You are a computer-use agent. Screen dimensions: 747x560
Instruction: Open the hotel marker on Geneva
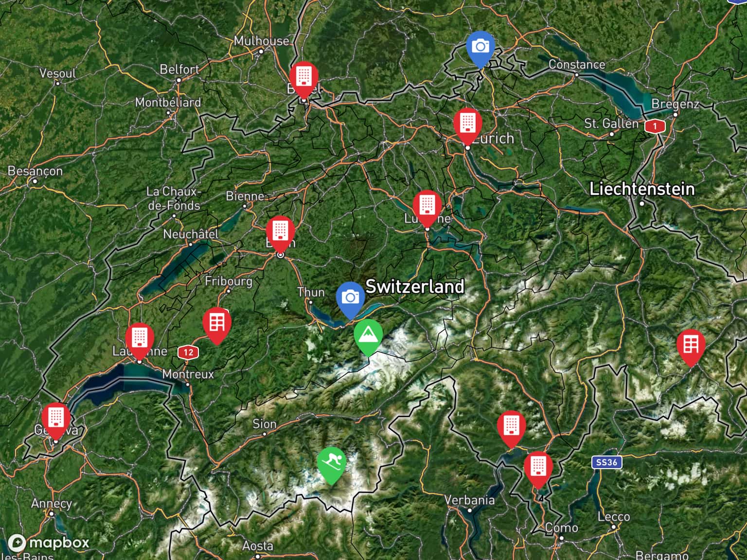[x=56, y=420]
